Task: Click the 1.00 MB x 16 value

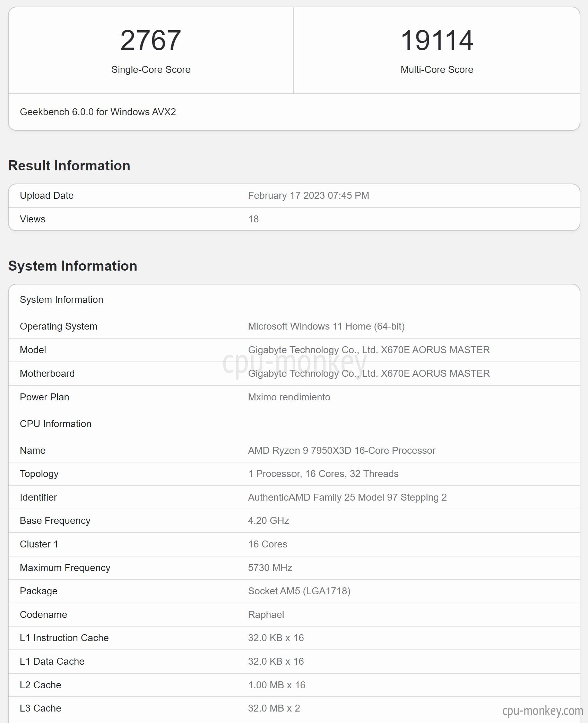Action: tap(277, 685)
